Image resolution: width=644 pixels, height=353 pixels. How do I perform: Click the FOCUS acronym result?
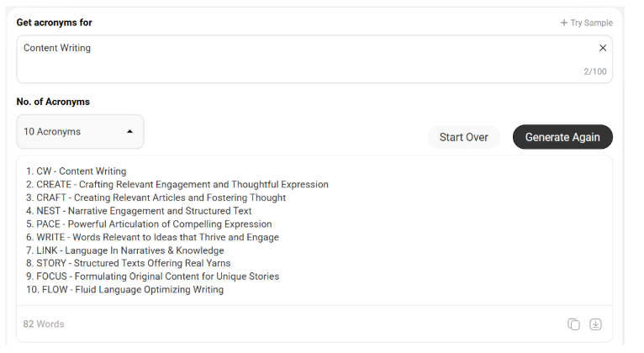tap(152, 277)
